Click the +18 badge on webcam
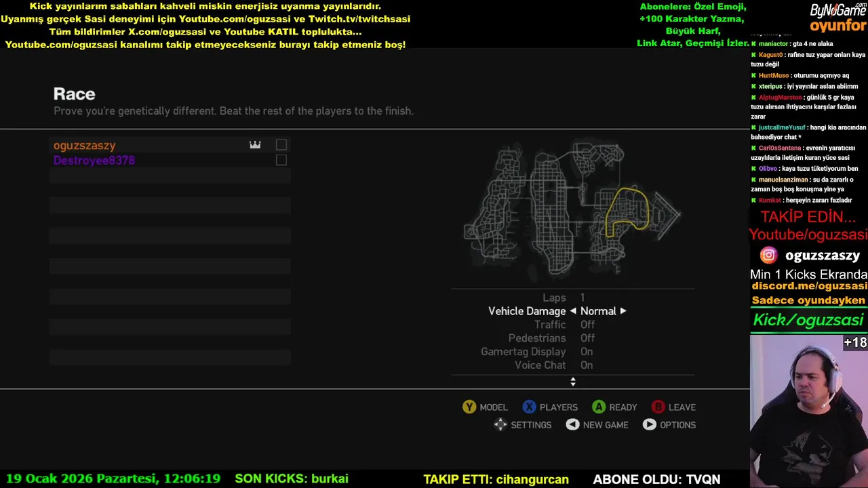Viewport: 868px width, 488px height. 855,343
